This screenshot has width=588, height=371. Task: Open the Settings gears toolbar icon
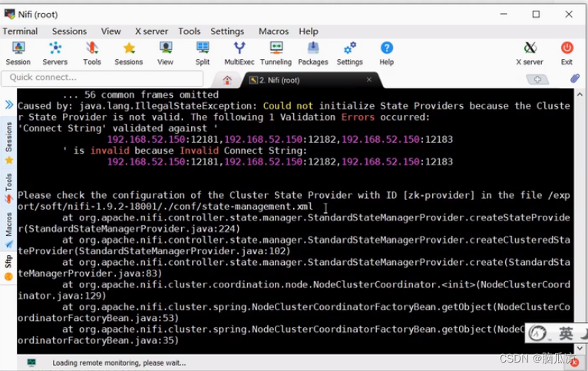349,53
